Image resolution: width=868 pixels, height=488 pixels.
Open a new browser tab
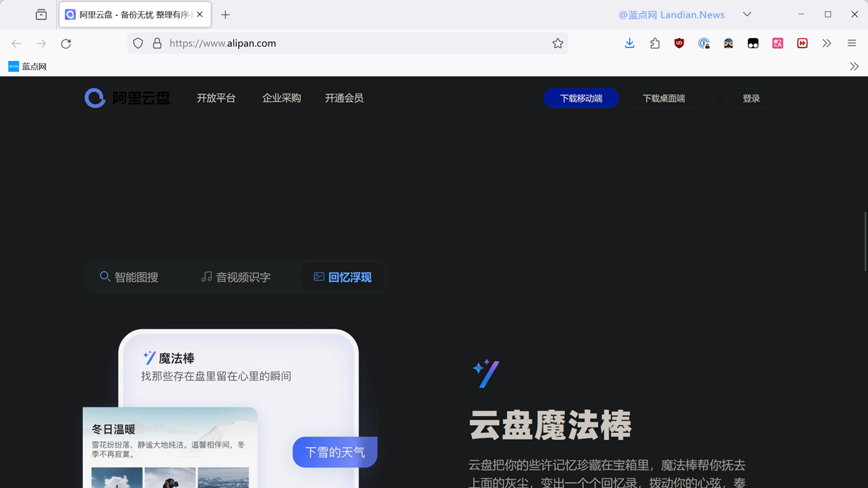(226, 14)
